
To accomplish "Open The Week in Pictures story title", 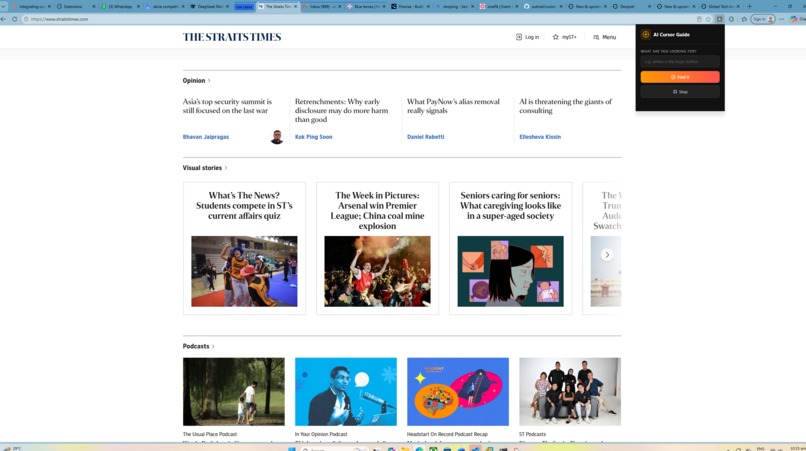I will (377, 211).
